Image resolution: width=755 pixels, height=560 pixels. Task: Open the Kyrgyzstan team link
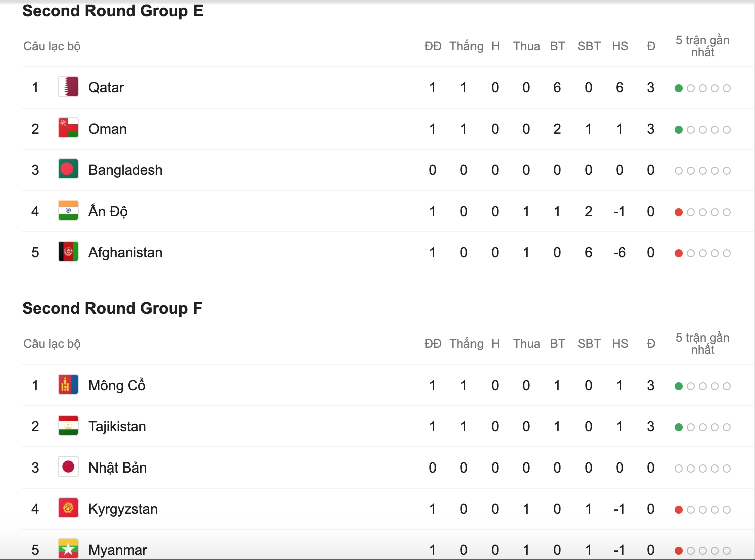(123, 509)
